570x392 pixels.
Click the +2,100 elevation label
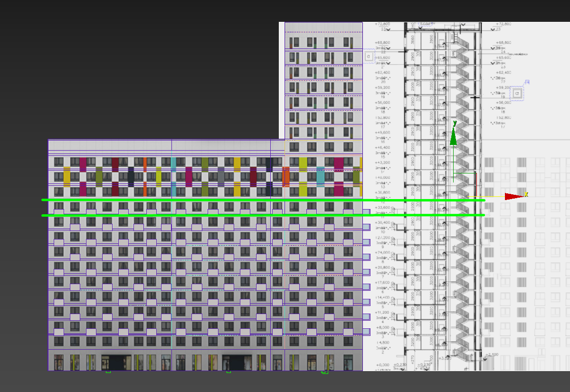click(492, 354)
